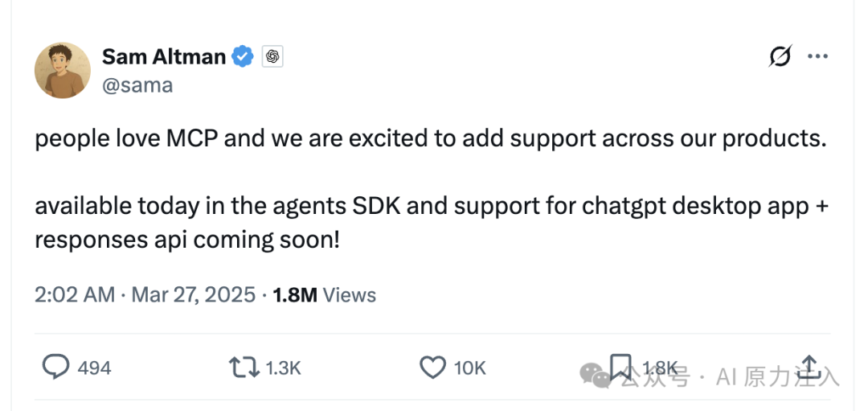Click the 1.3K reposts count
This screenshot has height=411, width=868.
point(283,368)
